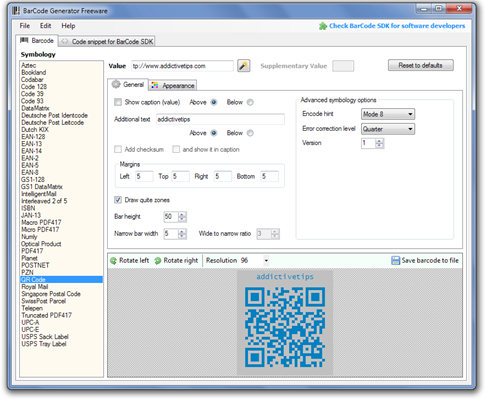The height and width of the screenshot is (400, 486).
Task: Click the barcode app icon in the title bar
Action: [16, 11]
